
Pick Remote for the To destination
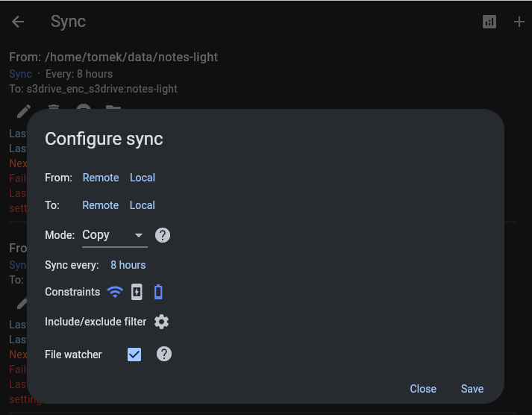click(101, 205)
